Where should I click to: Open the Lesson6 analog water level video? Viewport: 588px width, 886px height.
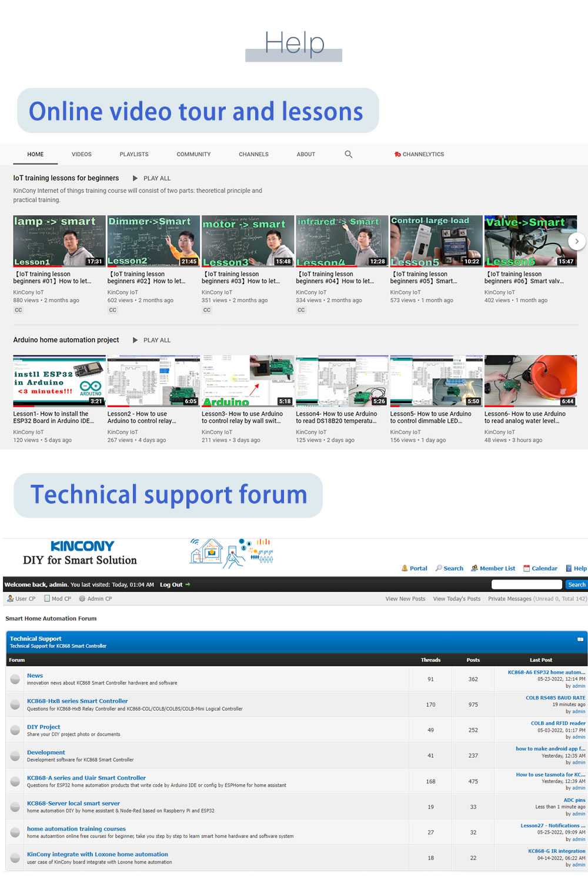tap(530, 381)
